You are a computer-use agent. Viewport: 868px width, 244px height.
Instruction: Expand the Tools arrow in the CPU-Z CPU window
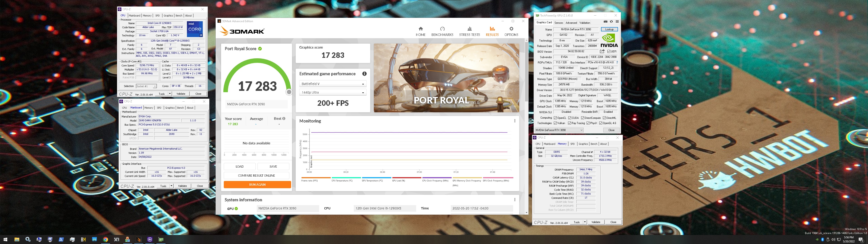pyautogui.click(x=170, y=94)
